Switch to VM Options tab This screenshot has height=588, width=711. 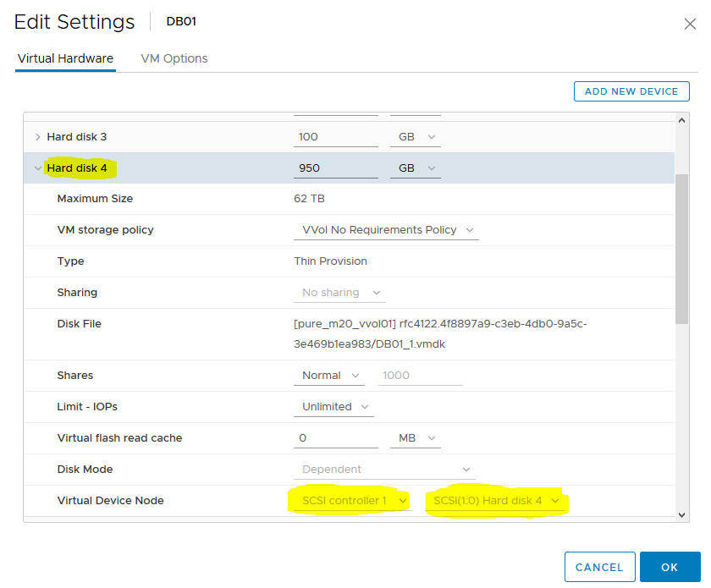click(x=174, y=58)
